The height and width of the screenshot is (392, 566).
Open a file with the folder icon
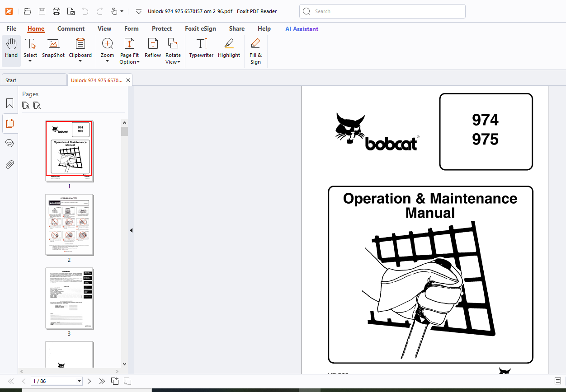pyautogui.click(x=28, y=11)
